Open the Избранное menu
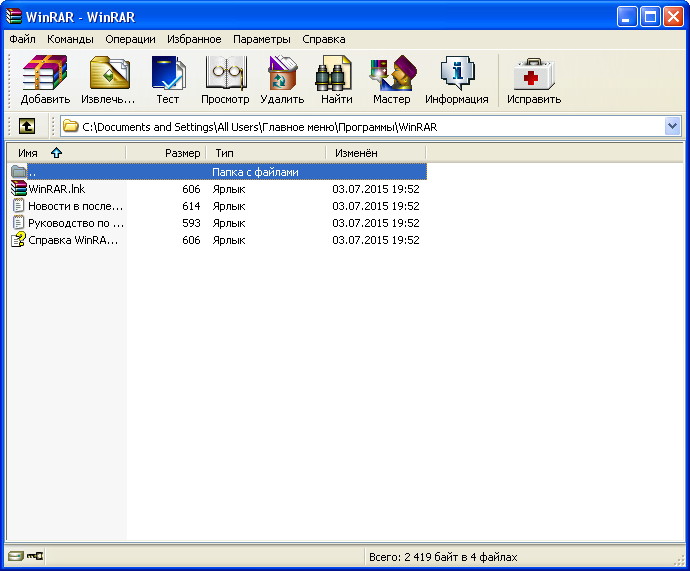This screenshot has width=690, height=571. [x=194, y=39]
